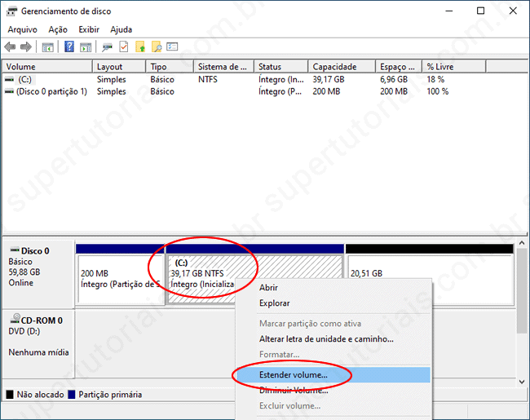This screenshot has height=420, width=530.
Task: Open Help via blue question mark icon
Action: click(x=69, y=46)
